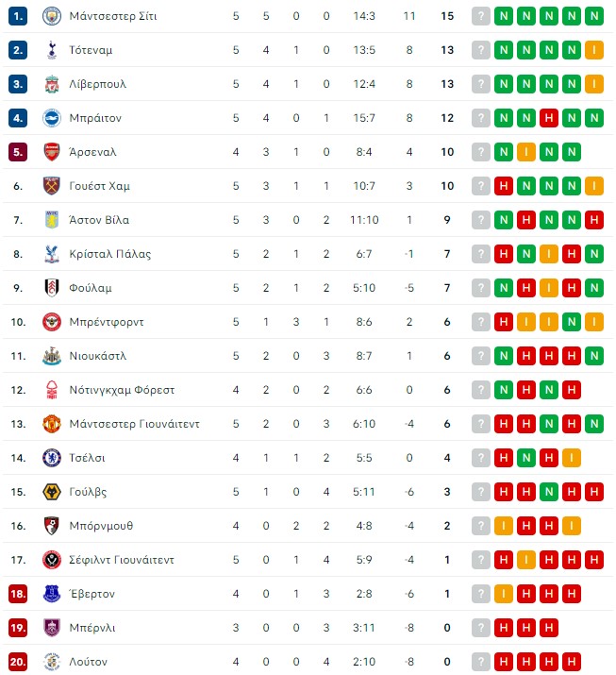Click the red position badge 20. for Λούτον
Screen dimensions: 616x675
tap(18, 662)
